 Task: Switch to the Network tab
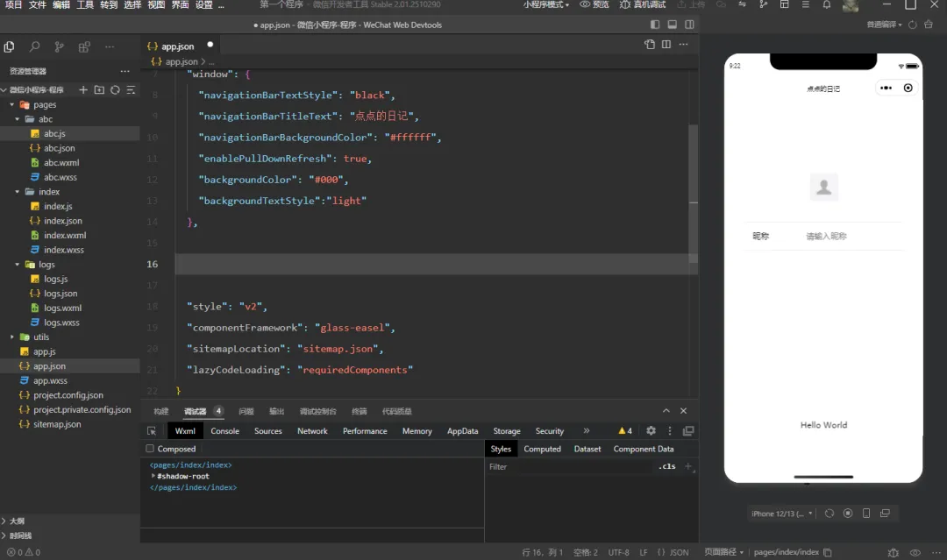pyautogui.click(x=312, y=431)
